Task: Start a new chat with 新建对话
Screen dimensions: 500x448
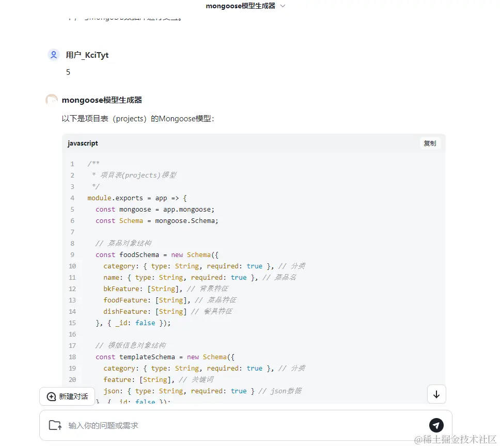Action: click(x=67, y=396)
